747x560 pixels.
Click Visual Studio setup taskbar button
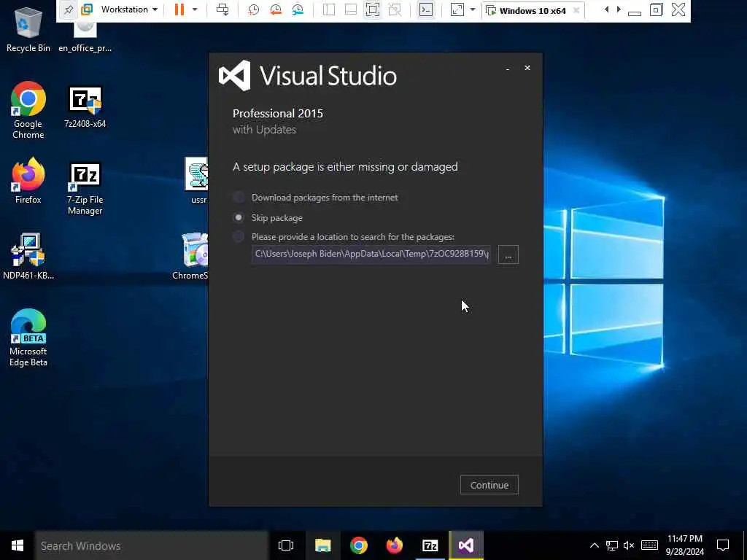(x=466, y=545)
